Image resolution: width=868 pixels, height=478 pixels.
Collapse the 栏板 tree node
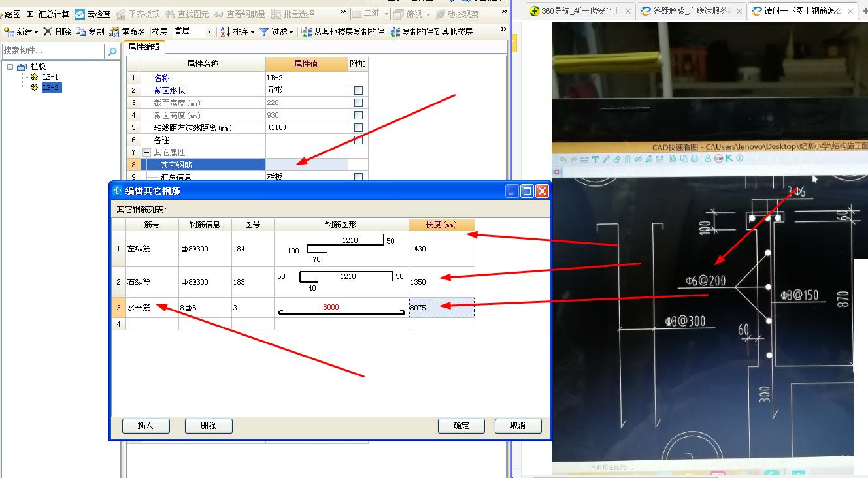click(x=10, y=67)
